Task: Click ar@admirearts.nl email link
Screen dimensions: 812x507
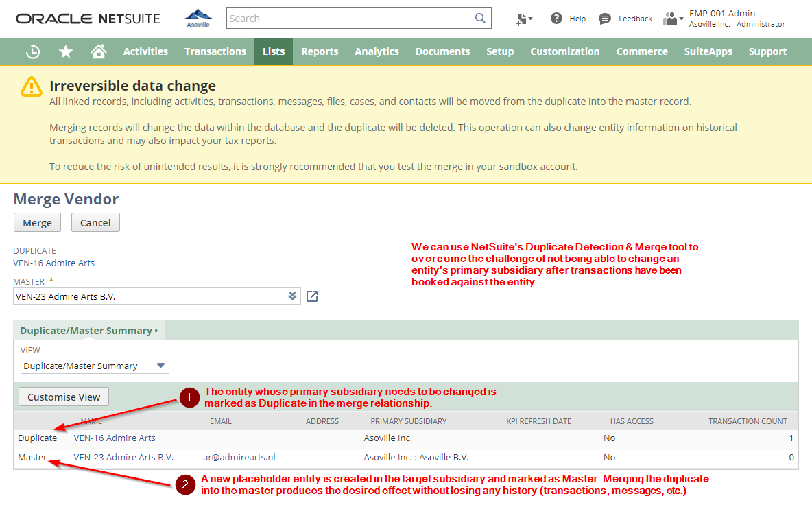Action: pyautogui.click(x=239, y=458)
